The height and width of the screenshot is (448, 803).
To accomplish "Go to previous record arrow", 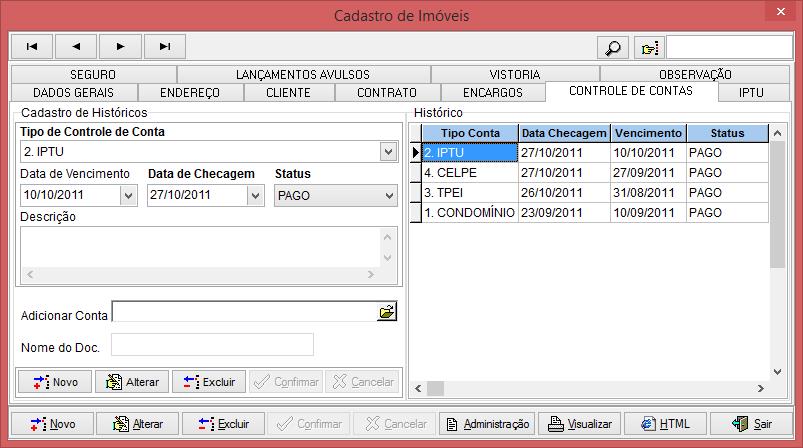I will pos(76,46).
